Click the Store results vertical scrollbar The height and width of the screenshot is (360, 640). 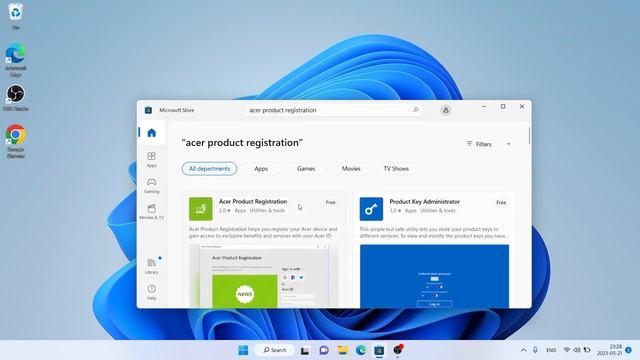tap(529, 136)
